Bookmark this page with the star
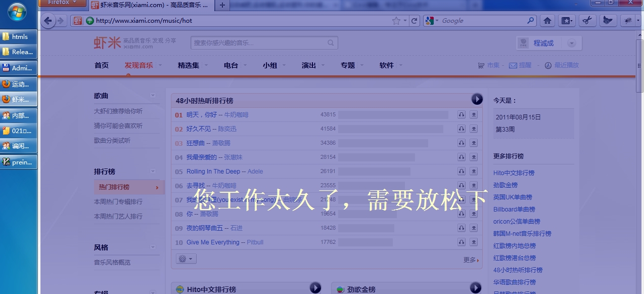 click(396, 21)
